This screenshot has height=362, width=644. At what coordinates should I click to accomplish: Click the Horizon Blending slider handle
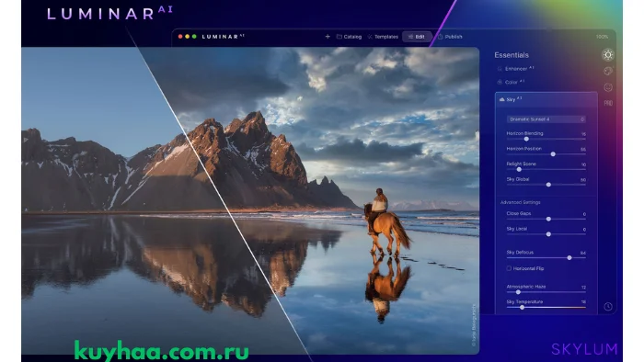coord(526,139)
